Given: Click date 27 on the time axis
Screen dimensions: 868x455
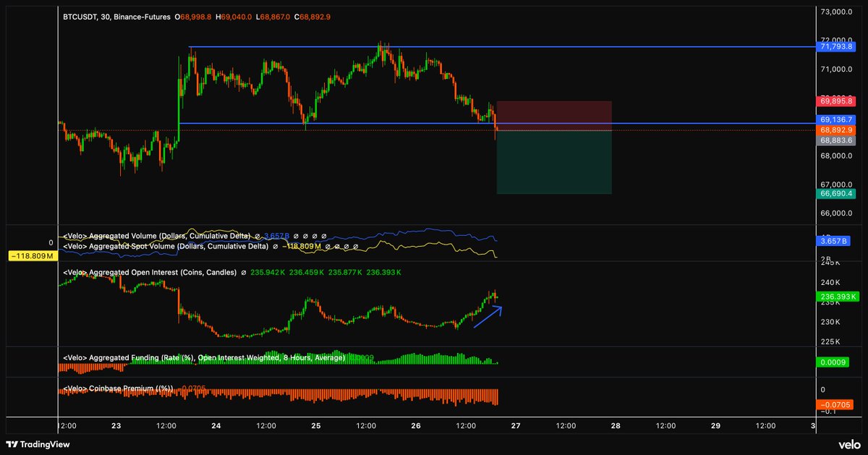Looking at the screenshot, I should (x=516, y=426).
